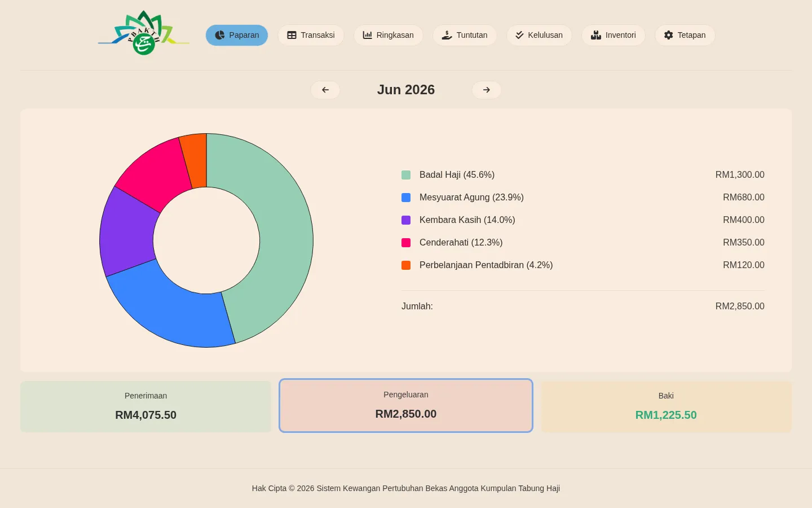The width and height of the screenshot is (812, 508).
Task: Click the RM120.00 amount
Action: click(744, 265)
